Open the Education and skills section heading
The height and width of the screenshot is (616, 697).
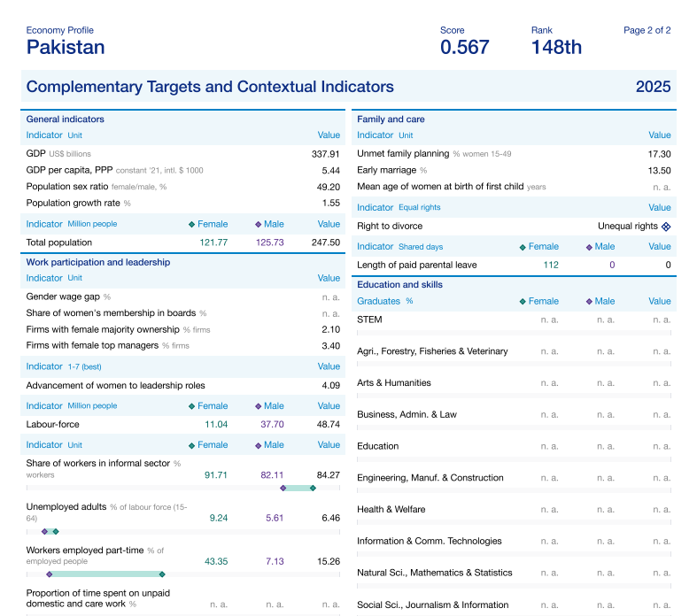click(399, 285)
